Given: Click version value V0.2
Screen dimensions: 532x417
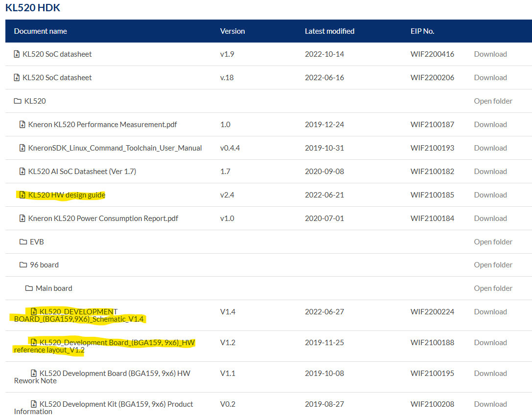Looking at the screenshot, I should click(228, 404).
